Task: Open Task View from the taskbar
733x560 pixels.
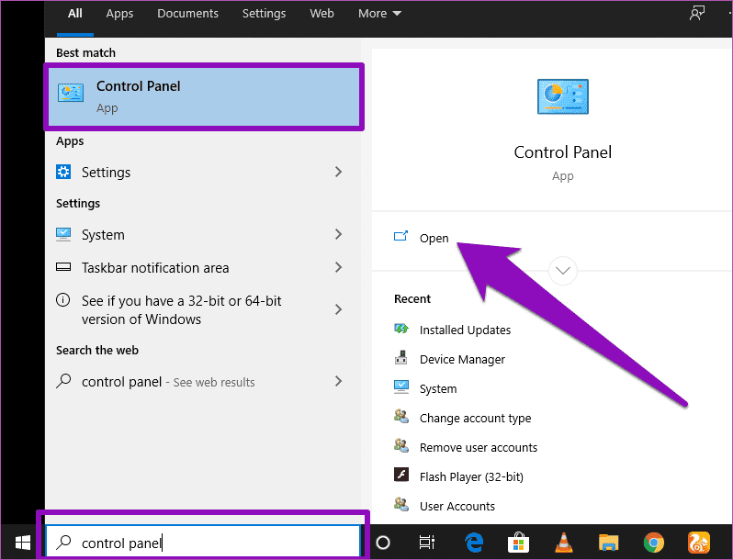Action: tap(426, 543)
